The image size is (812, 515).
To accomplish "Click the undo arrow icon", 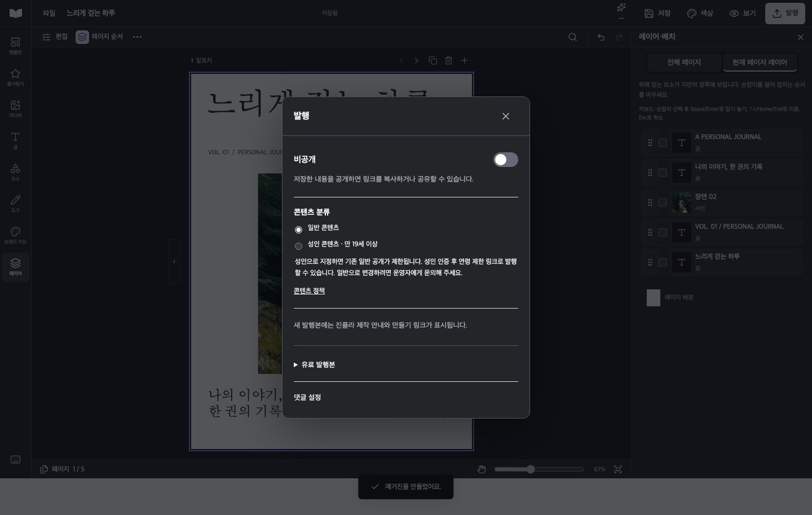I will point(601,37).
